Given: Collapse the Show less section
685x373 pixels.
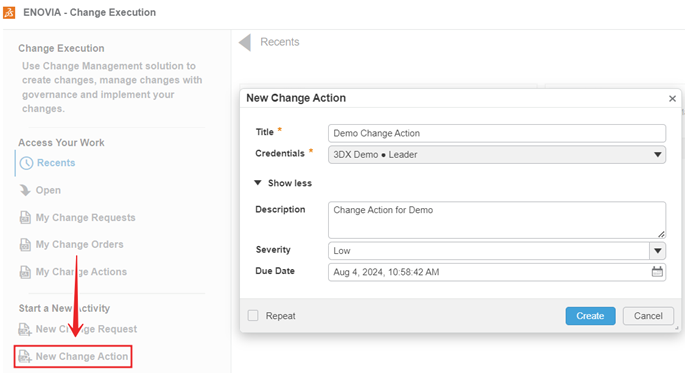Looking at the screenshot, I should click(283, 183).
